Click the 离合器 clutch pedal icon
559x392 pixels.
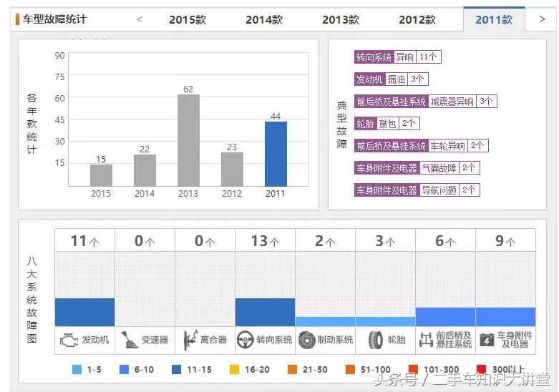[190, 340]
